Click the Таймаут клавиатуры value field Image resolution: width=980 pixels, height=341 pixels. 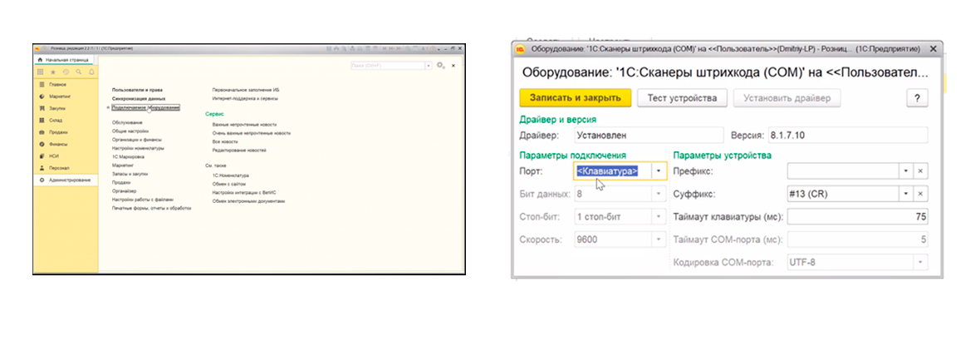tap(857, 217)
